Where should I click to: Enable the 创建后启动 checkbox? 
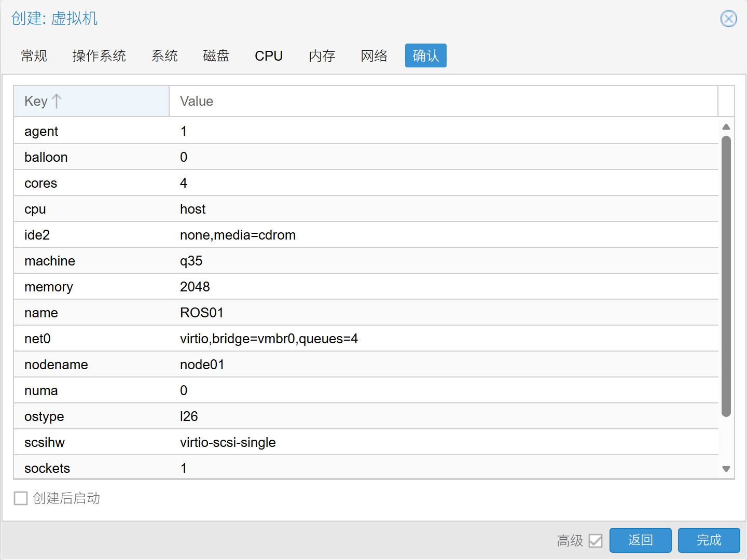point(21,498)
